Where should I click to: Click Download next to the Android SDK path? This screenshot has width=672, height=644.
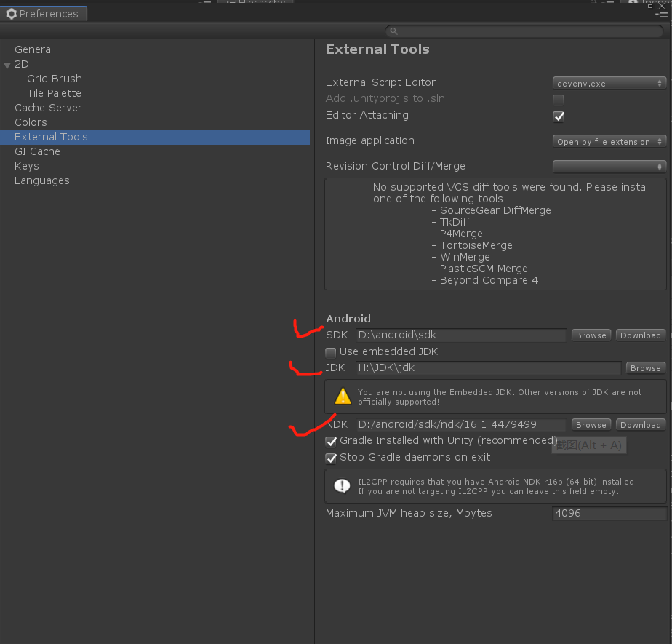coord(640,335)
